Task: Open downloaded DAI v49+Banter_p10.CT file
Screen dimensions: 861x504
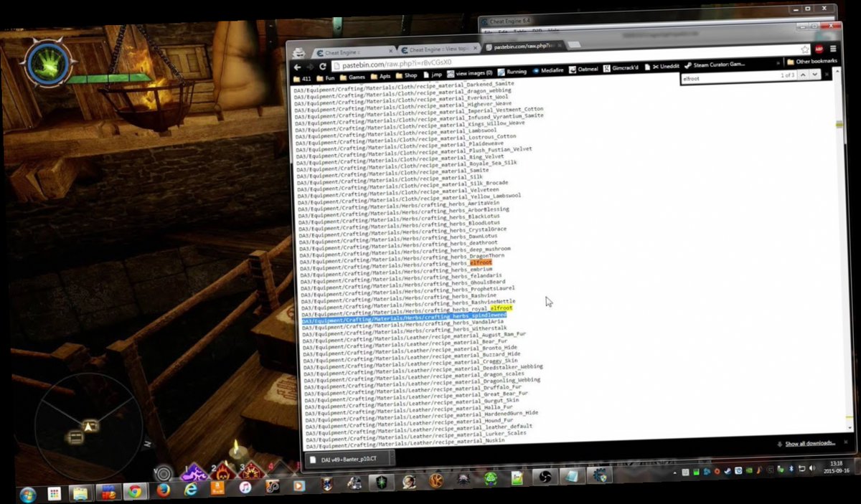Action: pos(349,458)
